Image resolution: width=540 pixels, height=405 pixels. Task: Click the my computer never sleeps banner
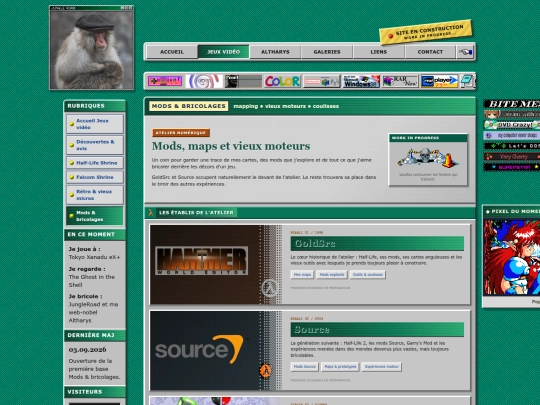point(512,135)
